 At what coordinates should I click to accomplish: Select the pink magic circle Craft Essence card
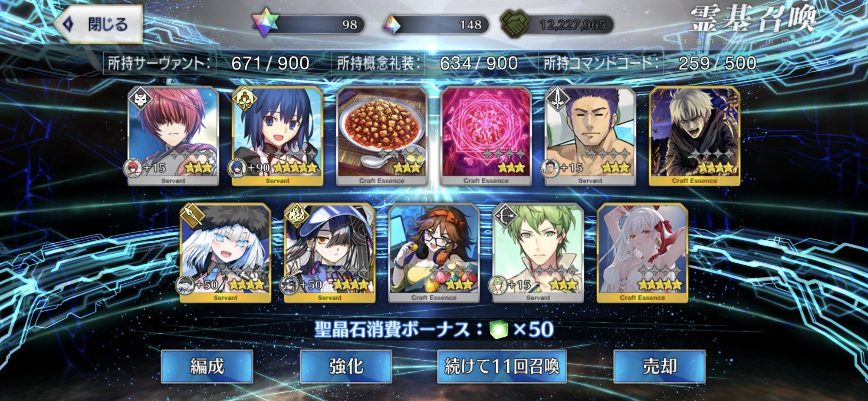486,136
